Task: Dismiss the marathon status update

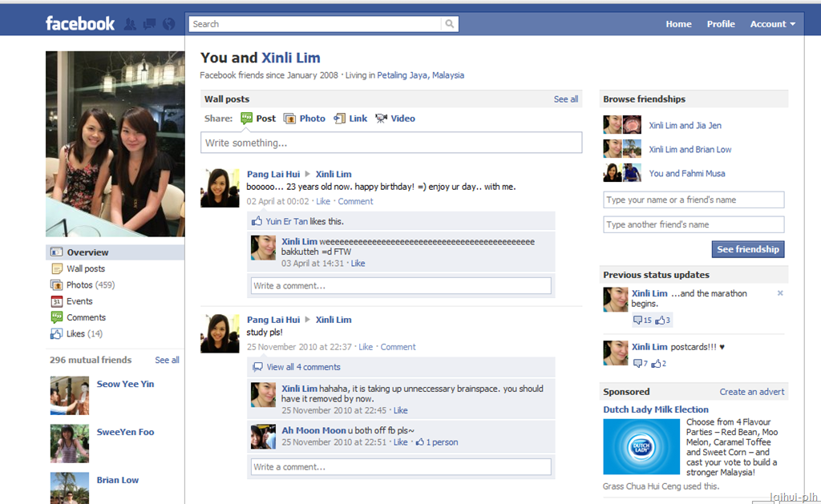Action: pyautogui.click(x=780, y=293)
